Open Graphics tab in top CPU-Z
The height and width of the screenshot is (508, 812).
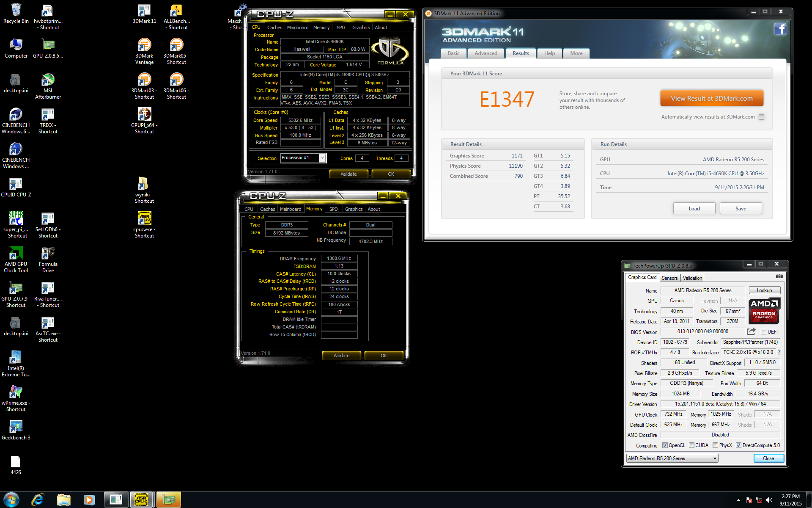coord(361,28)
